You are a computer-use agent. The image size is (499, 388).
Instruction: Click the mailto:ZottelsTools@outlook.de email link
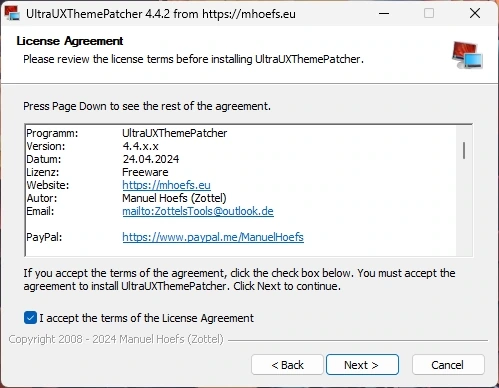pos(198,211)
